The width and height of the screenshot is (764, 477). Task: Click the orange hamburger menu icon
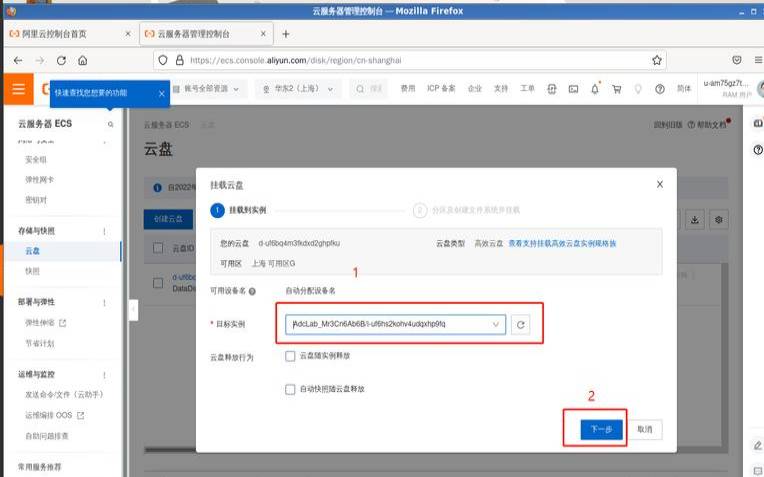click(19, 89)
